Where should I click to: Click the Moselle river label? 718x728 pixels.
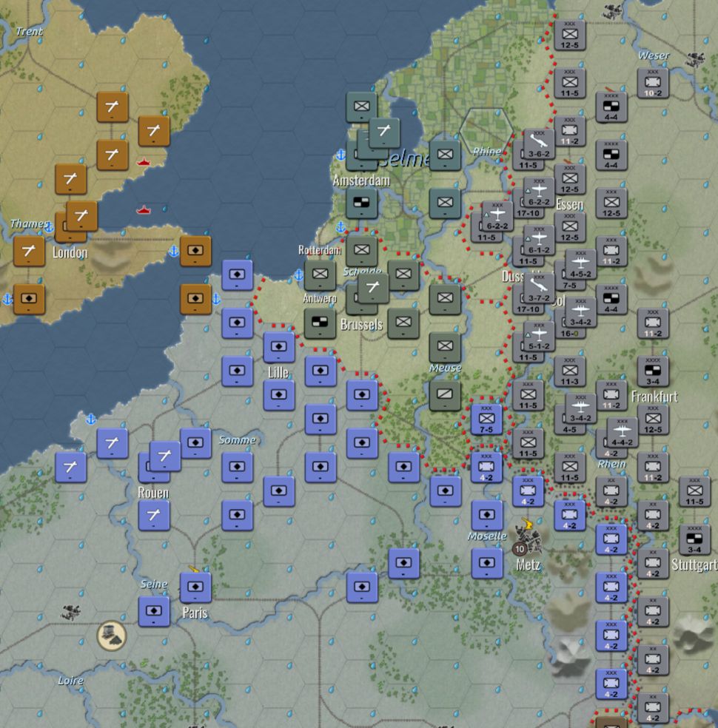point(487,536)
